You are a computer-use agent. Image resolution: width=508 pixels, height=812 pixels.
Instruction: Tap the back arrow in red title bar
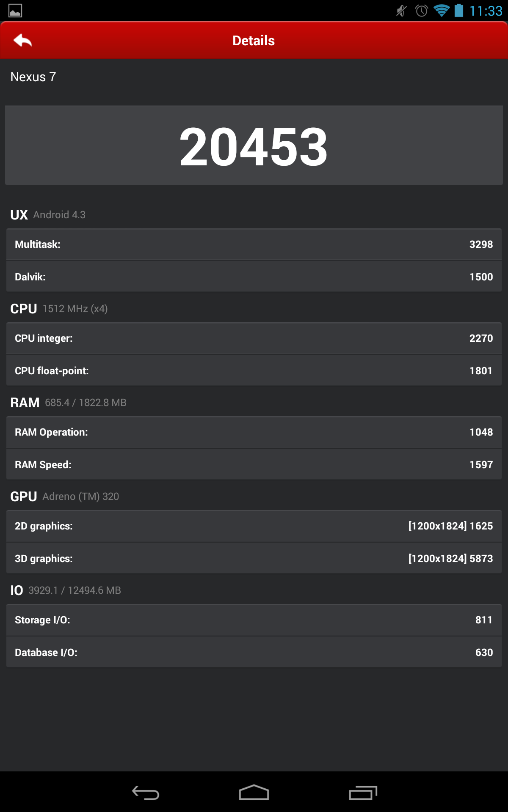pos(22,40)
